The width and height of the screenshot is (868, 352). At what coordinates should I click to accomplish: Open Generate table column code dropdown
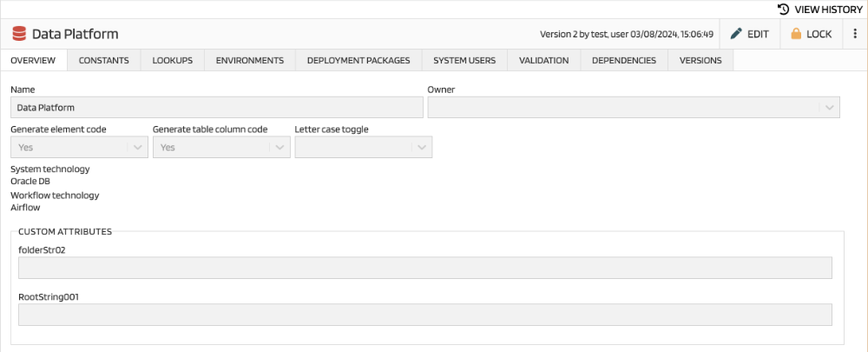click(x=279, y=148)
